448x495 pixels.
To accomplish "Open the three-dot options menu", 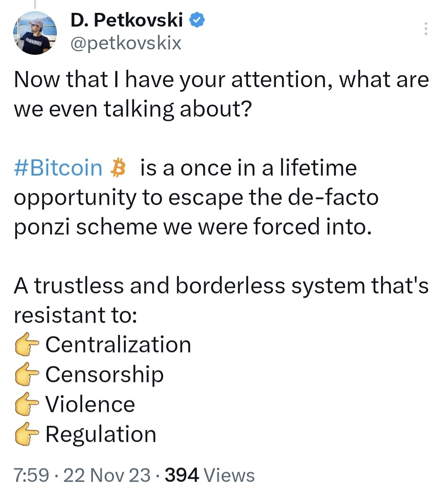I will point(426,28).
